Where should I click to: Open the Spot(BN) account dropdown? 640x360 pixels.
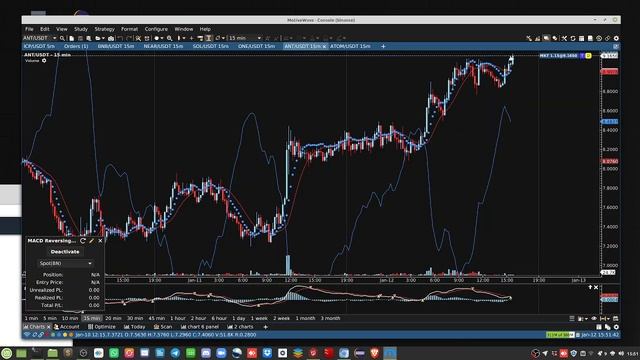click(65, 263)
